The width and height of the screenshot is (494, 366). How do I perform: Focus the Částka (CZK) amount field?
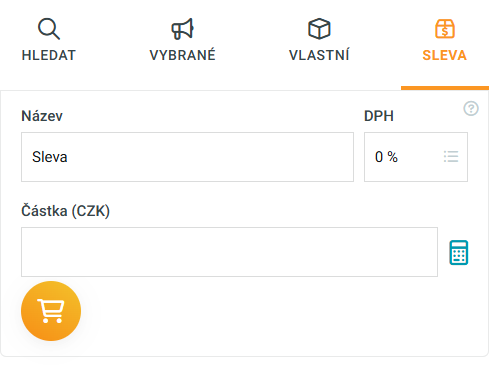[x=229, y=252]
